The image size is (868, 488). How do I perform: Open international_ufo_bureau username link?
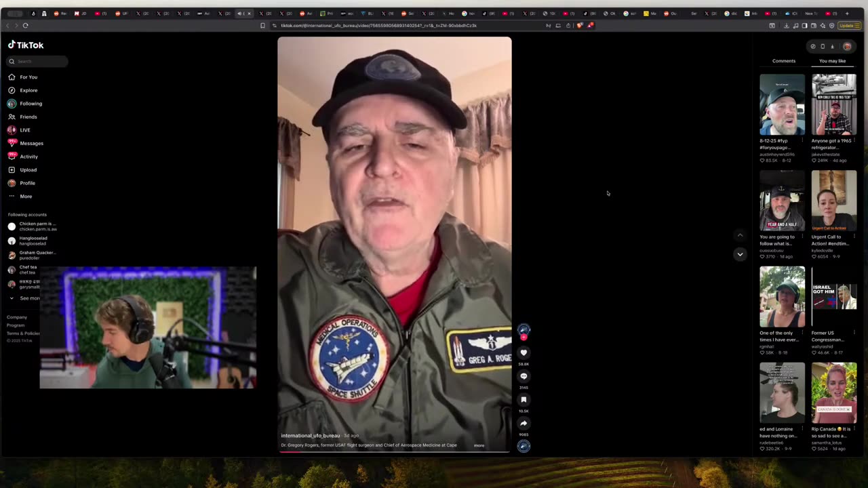pos(311,436)
